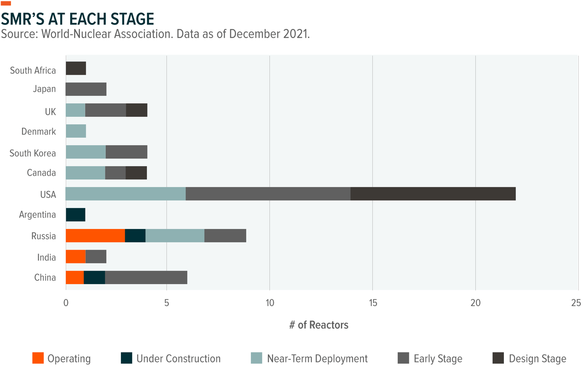588x375 pixels.
Task: Click UK's Early Stage bar segment
Action: (x=106, y=110)
